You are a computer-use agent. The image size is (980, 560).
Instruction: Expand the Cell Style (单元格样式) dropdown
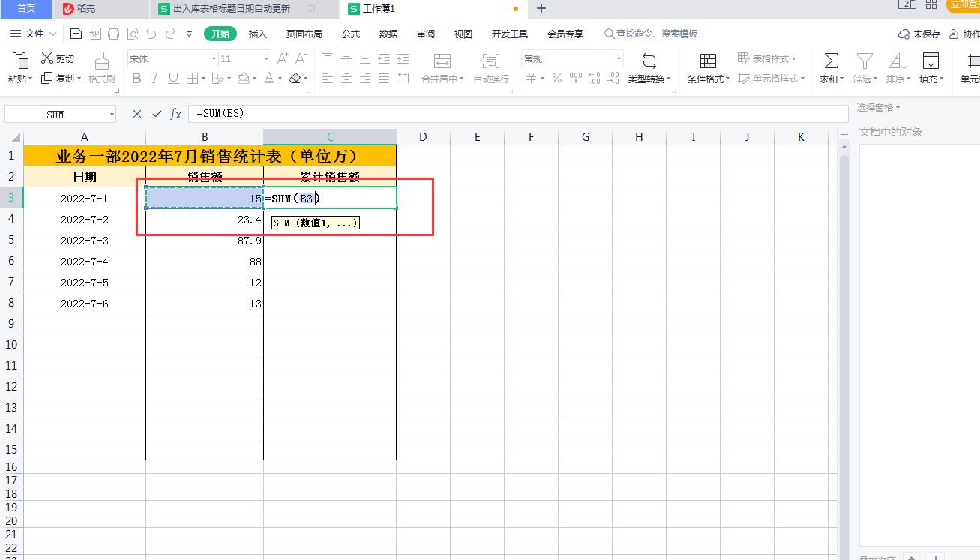click(802, 78)
